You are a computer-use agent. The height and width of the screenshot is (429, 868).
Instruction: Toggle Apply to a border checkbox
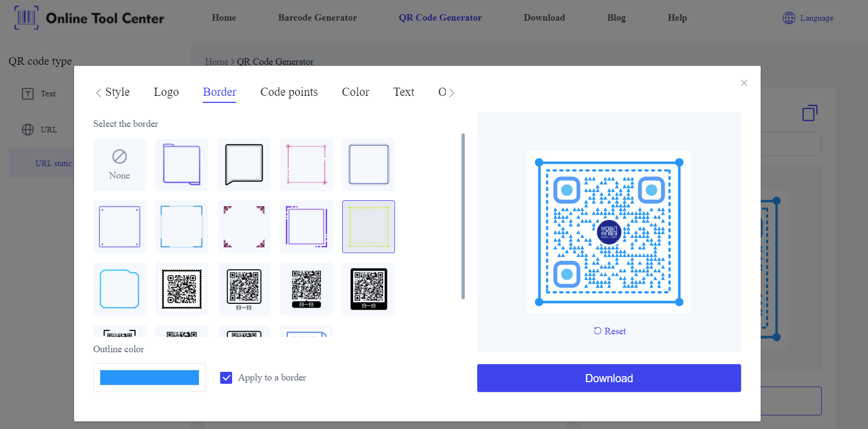pos(226,377)
